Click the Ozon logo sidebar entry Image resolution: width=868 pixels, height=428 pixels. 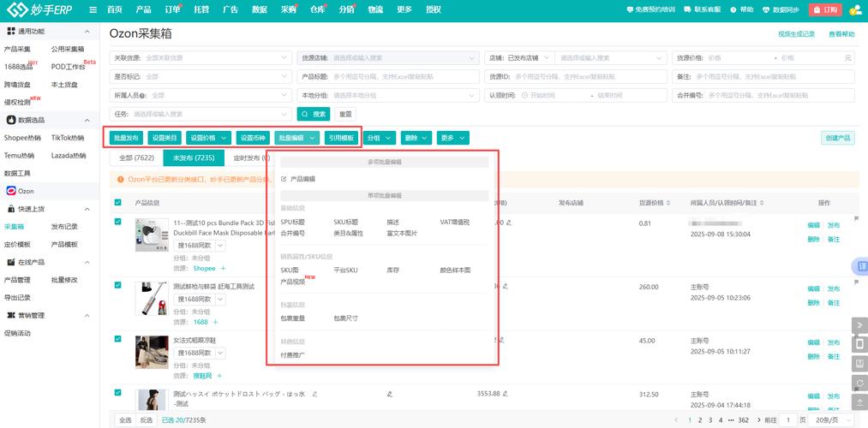[x=21, y=191]
